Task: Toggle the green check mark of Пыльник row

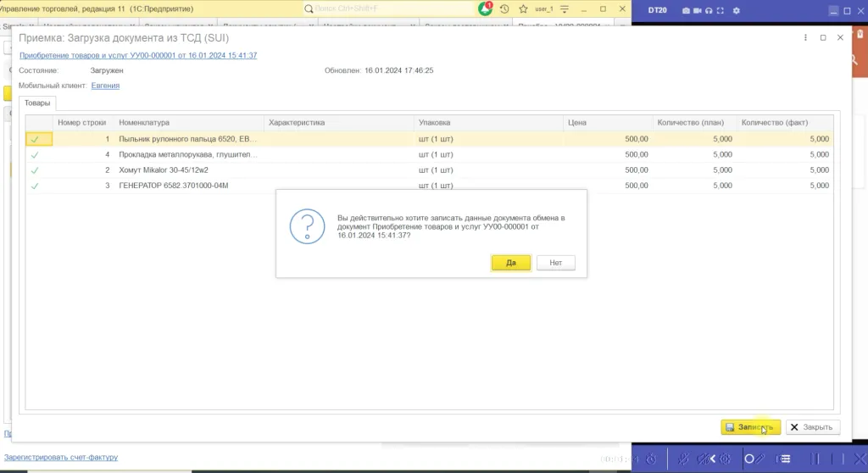Action: (x=35, y=139)
